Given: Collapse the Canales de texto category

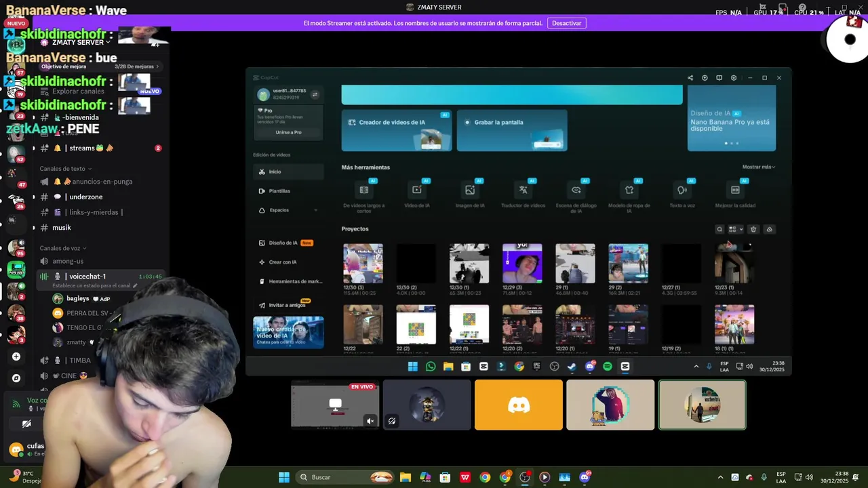Looking at the screenshot, I should point(65,169).
